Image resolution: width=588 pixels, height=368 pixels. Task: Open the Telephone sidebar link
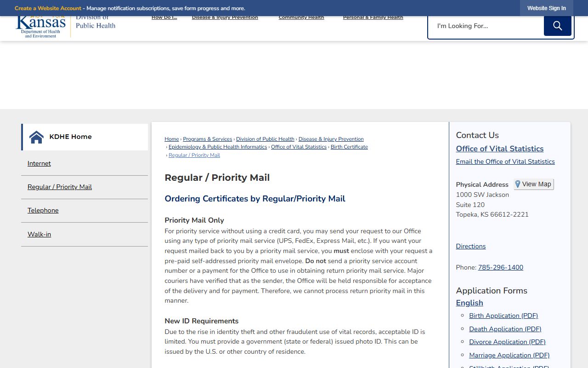[43, 210]
